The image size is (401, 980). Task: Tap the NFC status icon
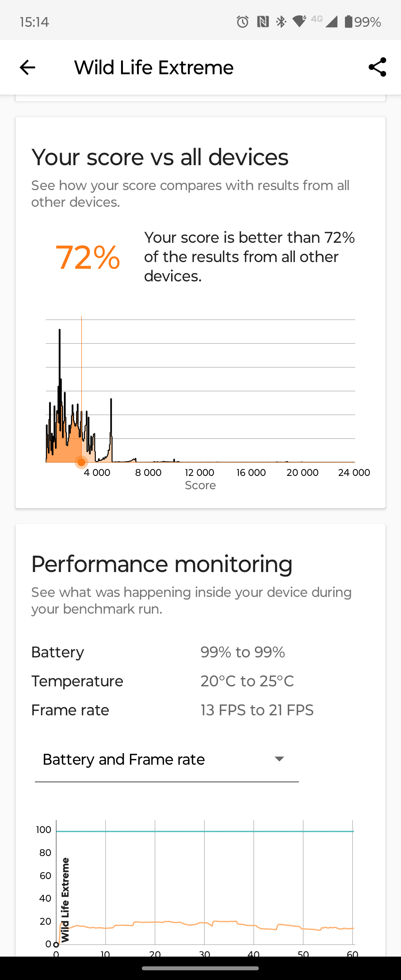pos(263,22)
